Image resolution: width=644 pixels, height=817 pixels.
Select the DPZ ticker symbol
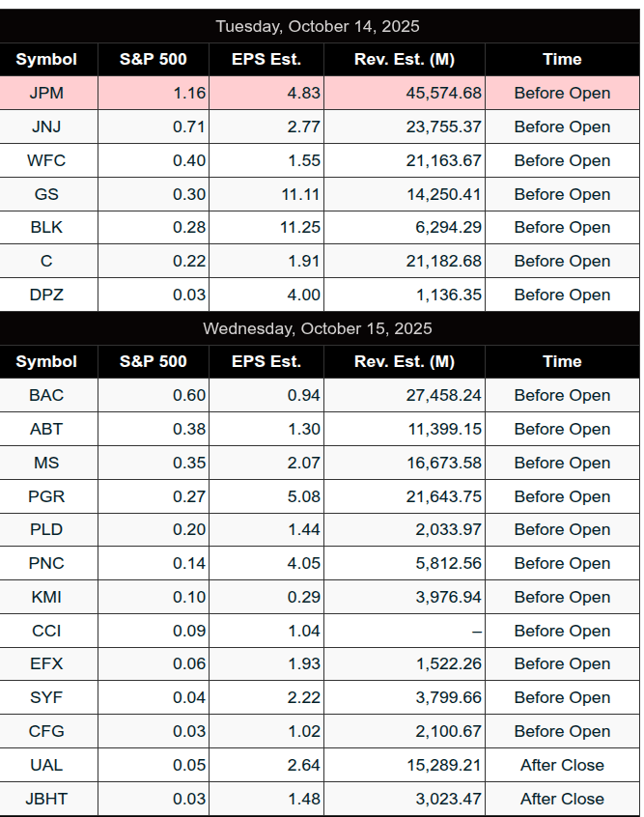pos(46,295)
